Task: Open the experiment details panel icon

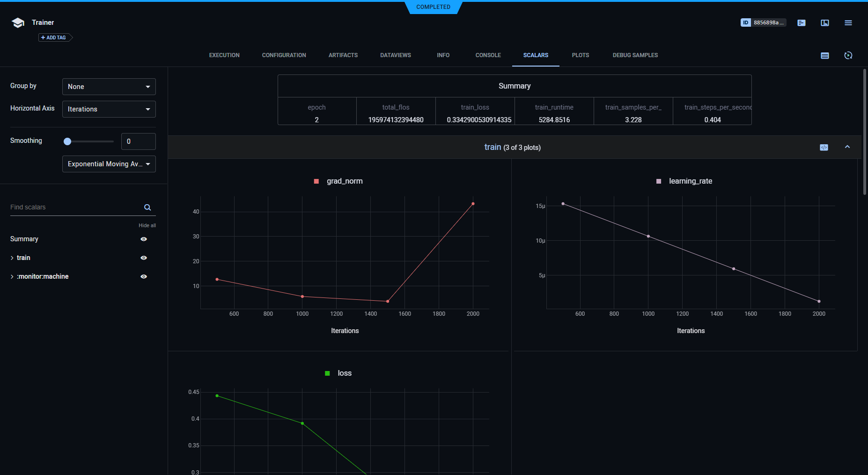Action: pos(801,22)
